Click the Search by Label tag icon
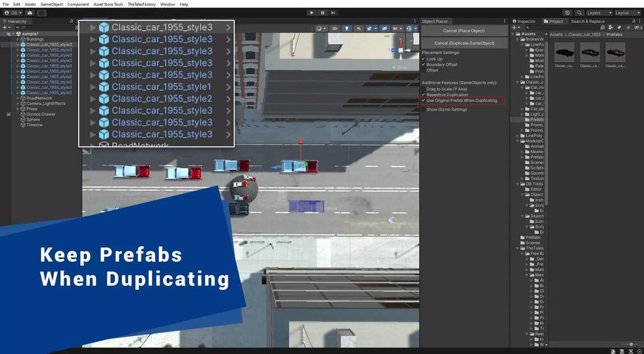Image resolution: width=644 pixels, height=354 pixels. 619,28
